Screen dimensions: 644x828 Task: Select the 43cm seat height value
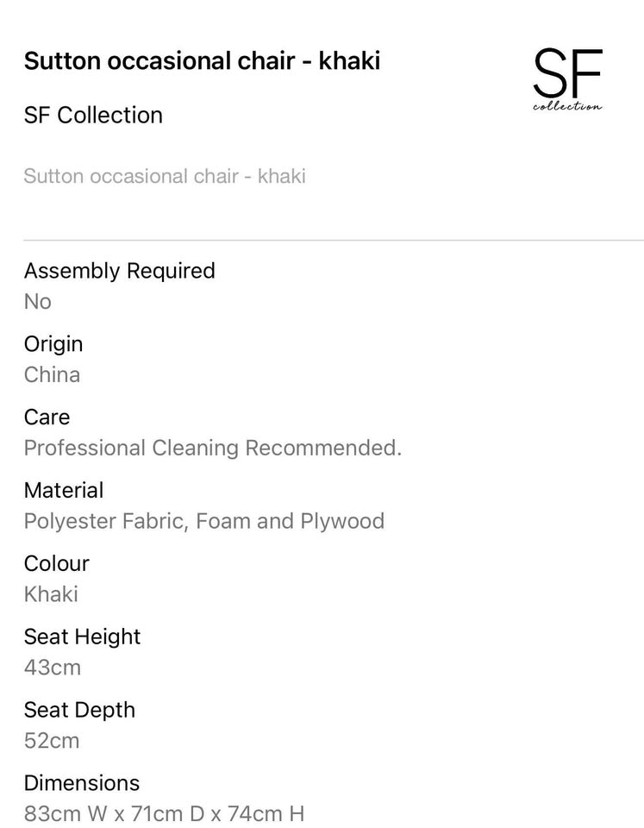52,668
